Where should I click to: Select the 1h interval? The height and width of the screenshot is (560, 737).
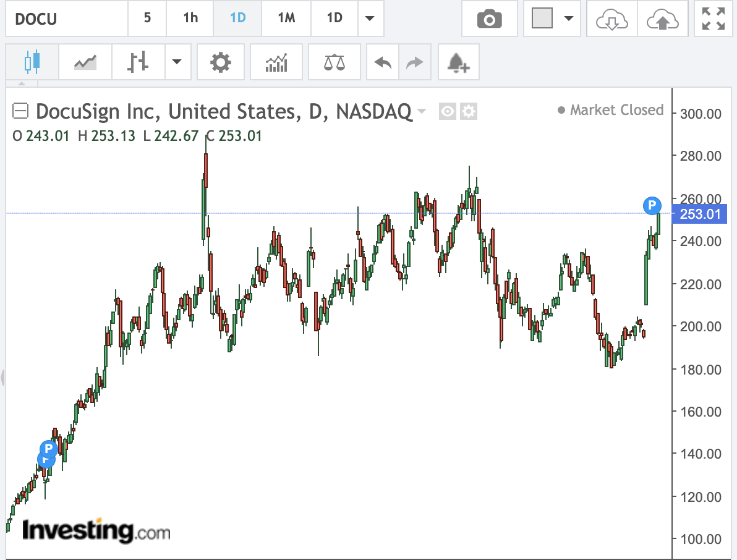point(190,19)
